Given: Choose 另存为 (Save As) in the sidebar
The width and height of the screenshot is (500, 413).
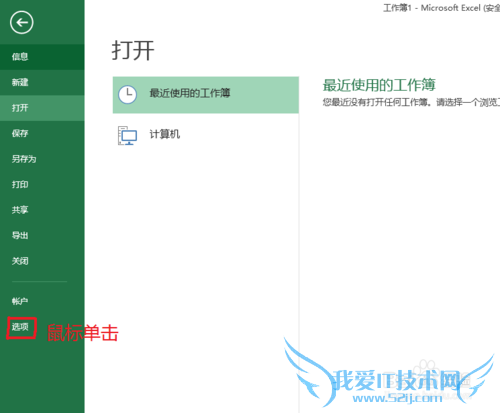Looking at the screenshot, I should (x=42, y=159).
